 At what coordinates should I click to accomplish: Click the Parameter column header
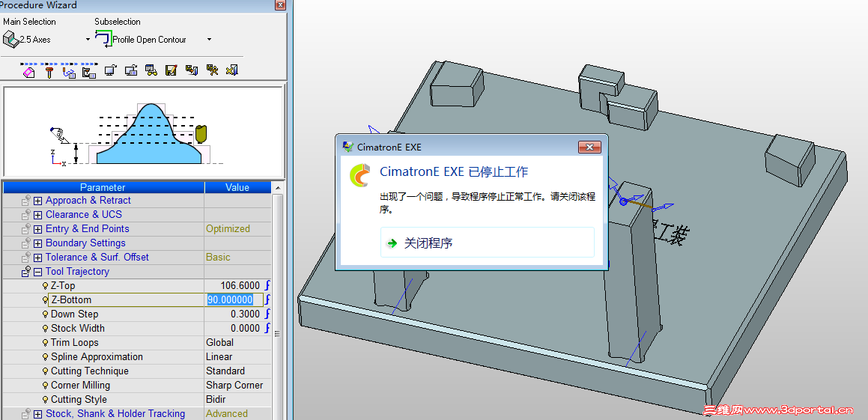coord(103,188)
